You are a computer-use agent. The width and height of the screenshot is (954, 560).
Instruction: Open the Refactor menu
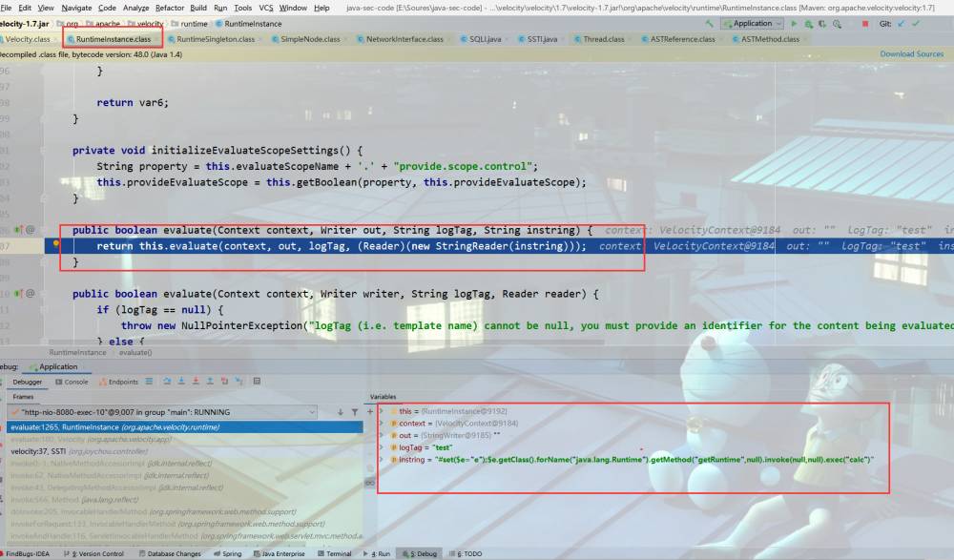169,8
